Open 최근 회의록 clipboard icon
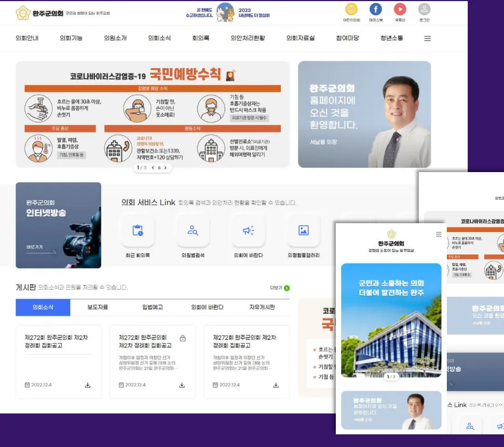 (x=137, y=230)
